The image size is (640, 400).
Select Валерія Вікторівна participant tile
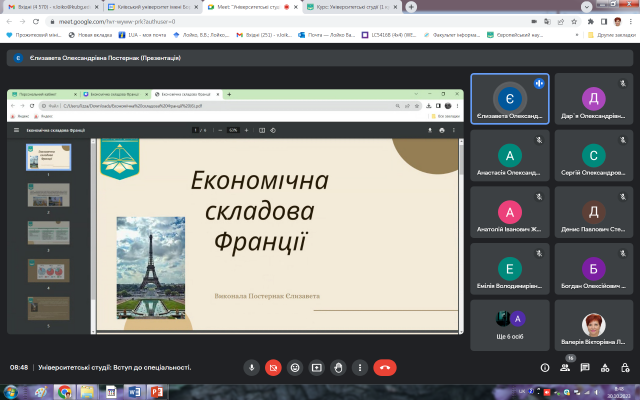coord(593,324)
